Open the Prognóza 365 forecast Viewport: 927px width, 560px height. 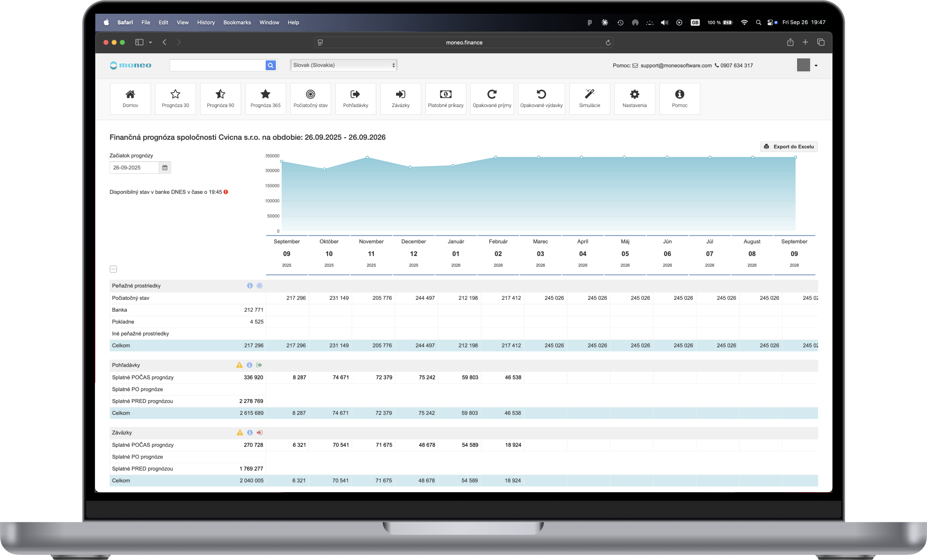(x=265, y=98)
